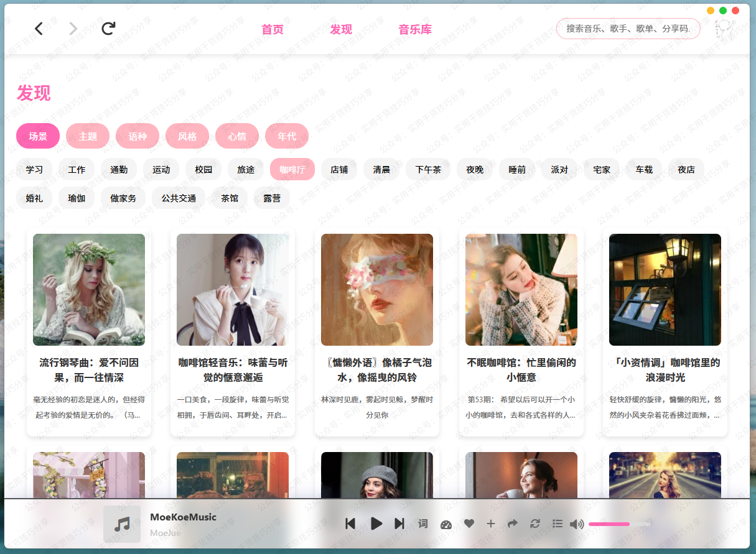Mute audio using the speaker icon
The image size is (756, 554).
[x=577, y=524]
